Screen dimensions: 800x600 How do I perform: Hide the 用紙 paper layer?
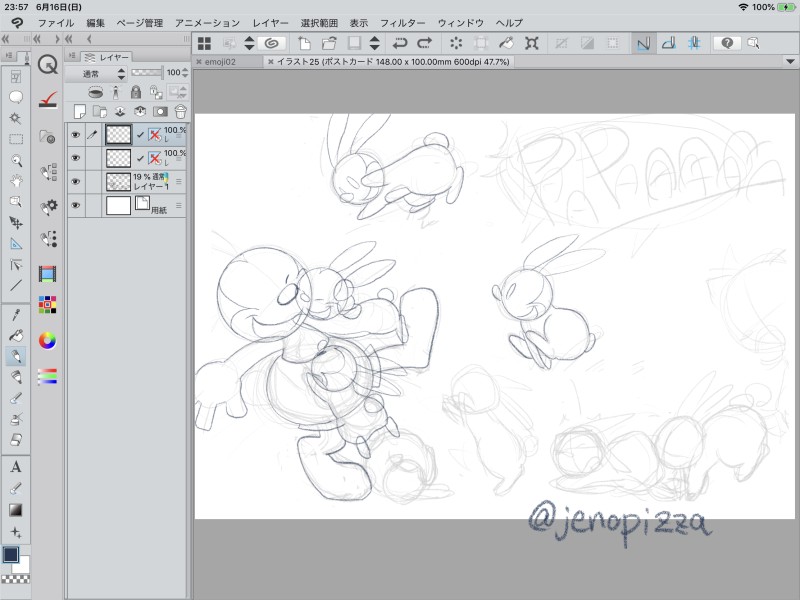(x=75, y=207)
